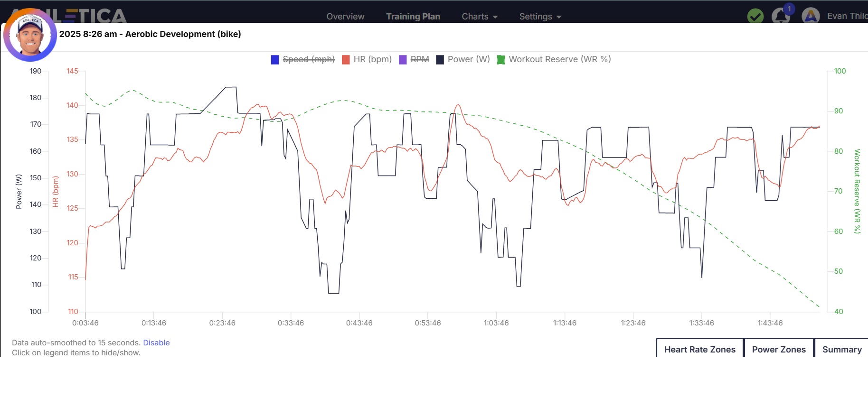Switch to Training Plan
The height and width of the screenshot is (417, 868).
coord(413,17)
